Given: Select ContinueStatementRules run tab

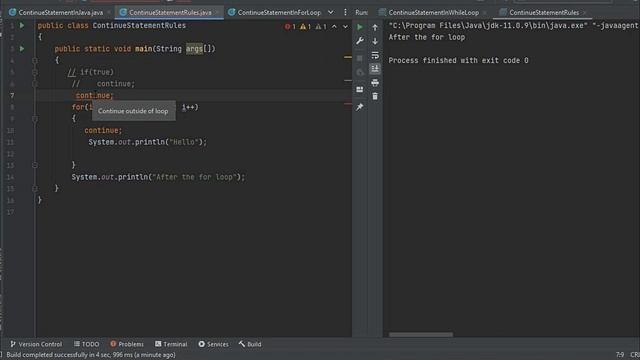Looking at the screenshot, I should tap(544, 13).
